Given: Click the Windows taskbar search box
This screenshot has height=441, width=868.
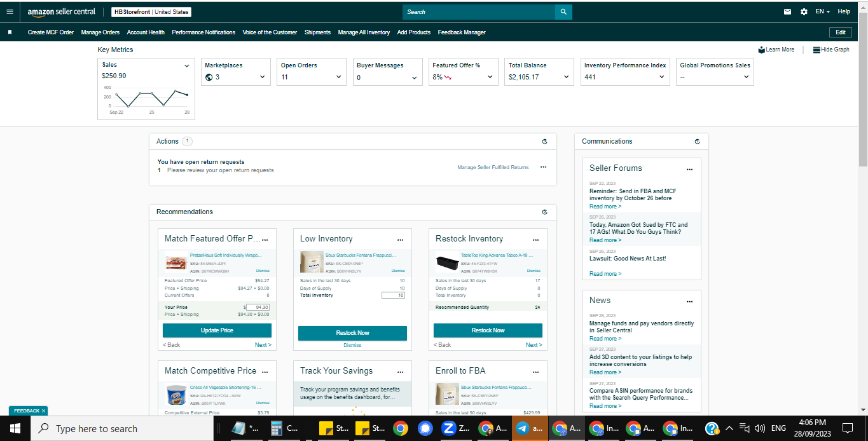Looking at the screenshot, I should pyautogui.click(x=121, y=428).
